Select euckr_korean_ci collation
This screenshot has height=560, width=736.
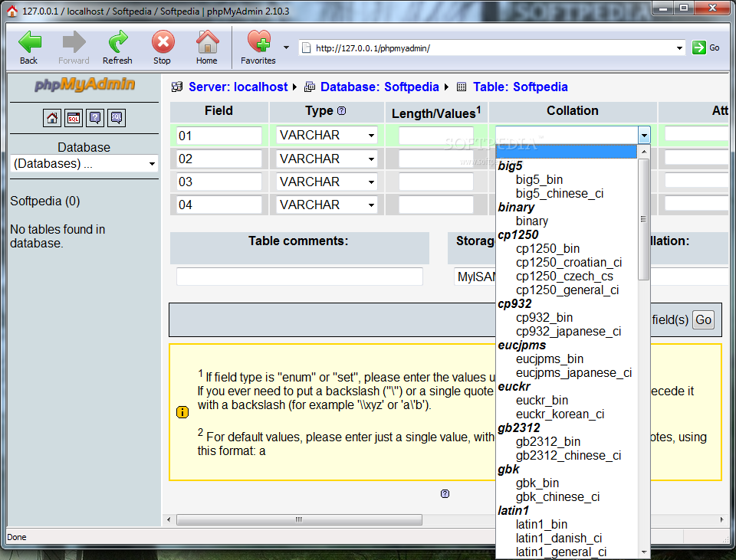[x=560, y=414]
